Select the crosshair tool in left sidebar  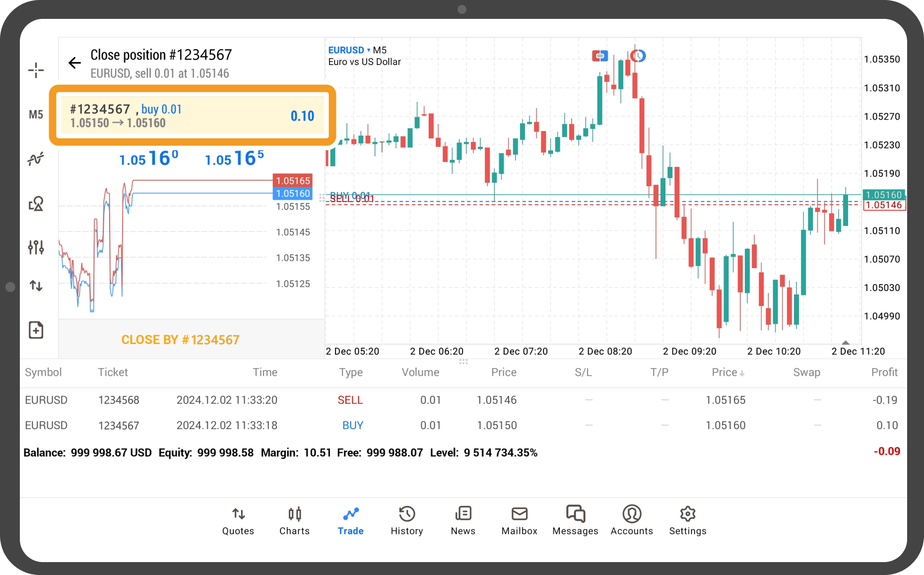click(x=36, y=70)
